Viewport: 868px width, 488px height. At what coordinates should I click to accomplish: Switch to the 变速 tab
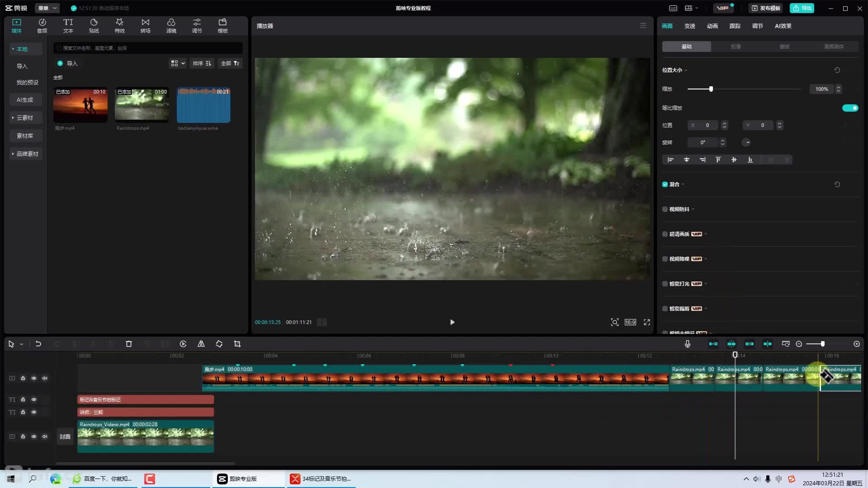(x=689, y=26)
